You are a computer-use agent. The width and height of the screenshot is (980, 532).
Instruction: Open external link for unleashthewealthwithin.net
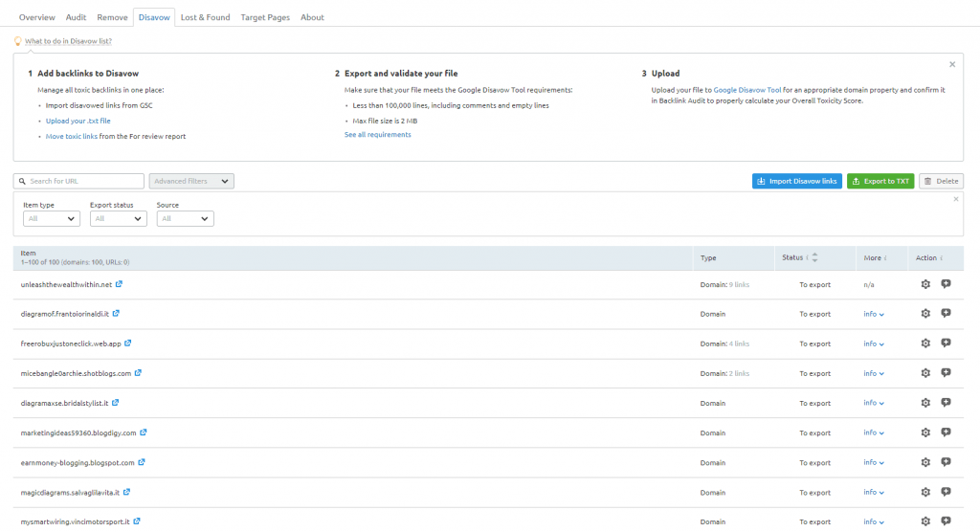point(119,284)
